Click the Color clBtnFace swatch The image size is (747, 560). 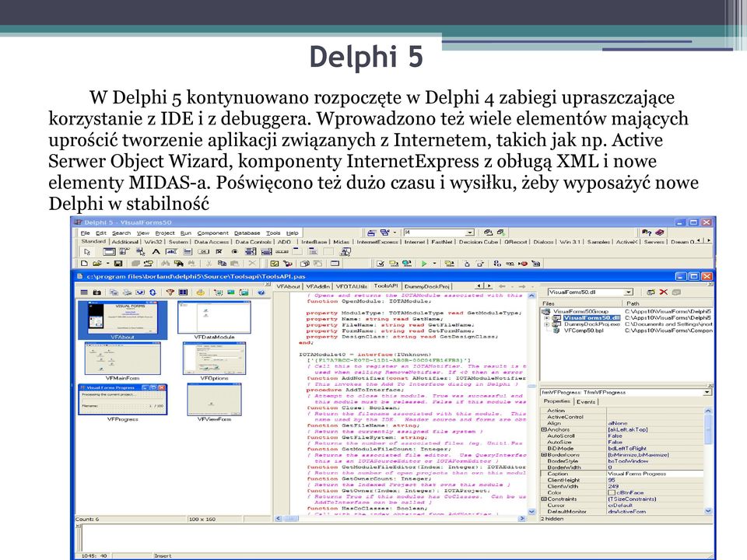pyautogui.click(x=612, y=492)
